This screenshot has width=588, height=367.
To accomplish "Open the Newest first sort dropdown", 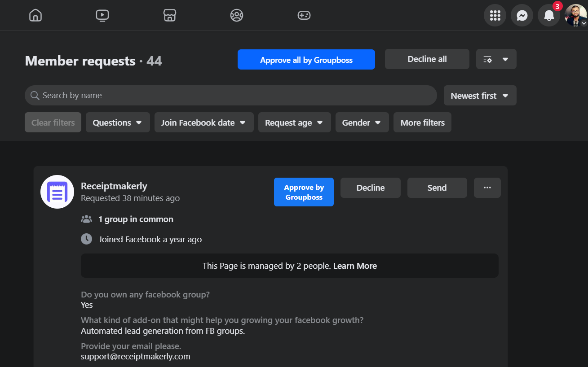I will point(480,96).
